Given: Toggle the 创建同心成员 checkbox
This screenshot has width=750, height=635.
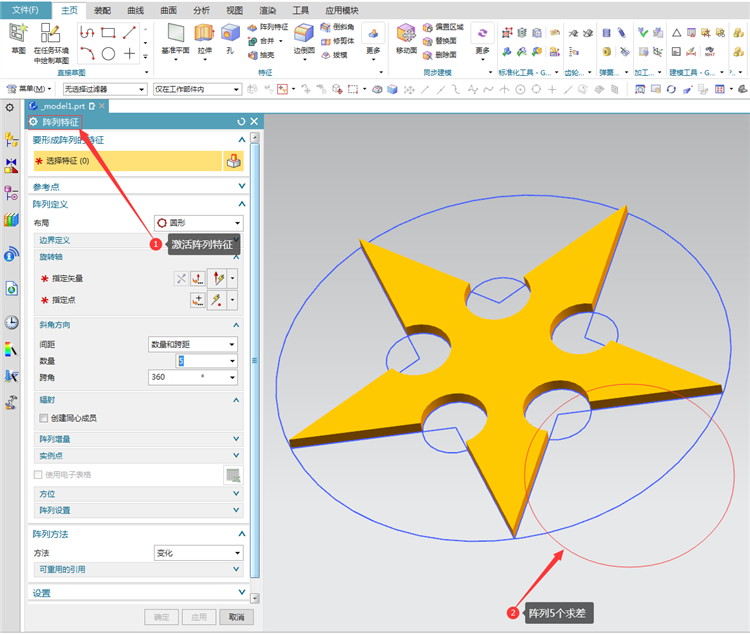Looking at the screenshot, I should pos(44,418).
